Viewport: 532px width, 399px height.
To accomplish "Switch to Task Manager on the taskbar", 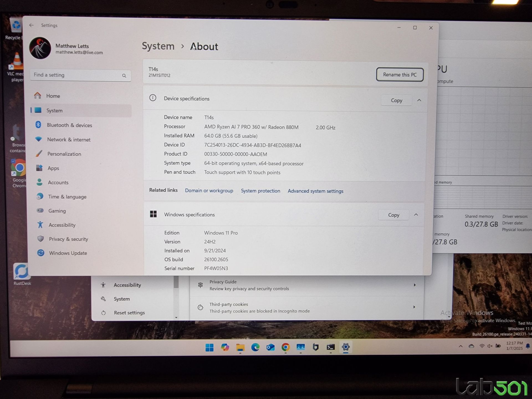I will point(301,347).
